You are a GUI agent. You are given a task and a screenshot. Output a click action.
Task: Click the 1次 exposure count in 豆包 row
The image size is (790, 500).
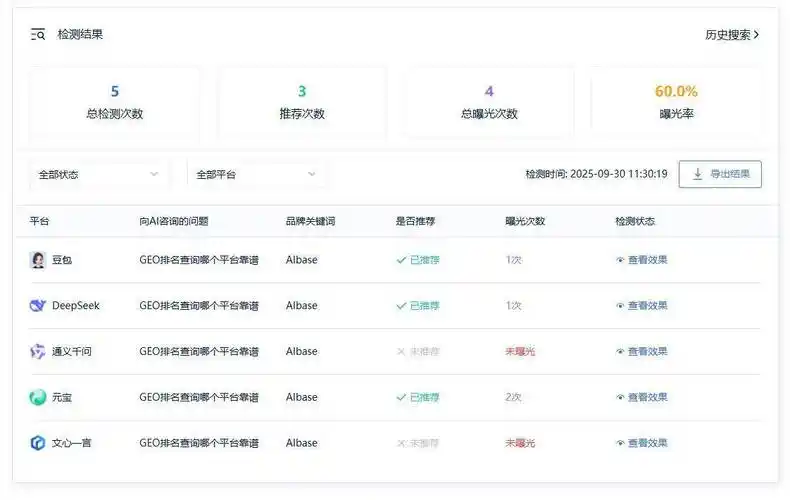514,260
